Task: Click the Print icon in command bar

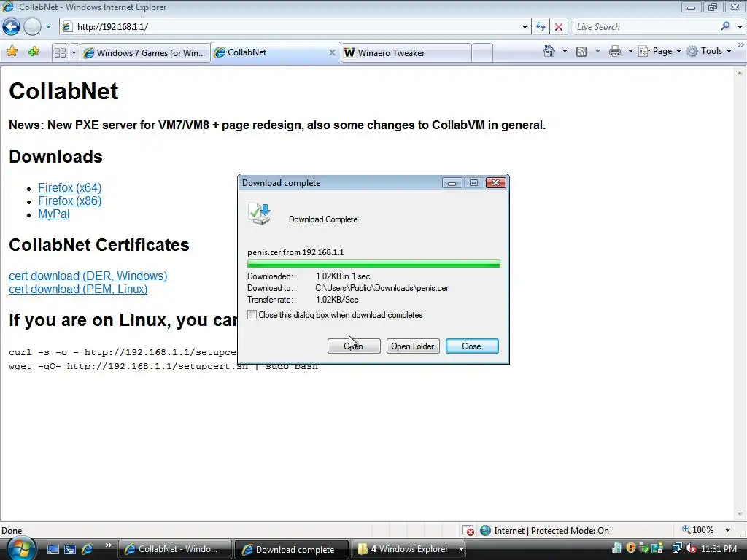Action: (615, 51)
